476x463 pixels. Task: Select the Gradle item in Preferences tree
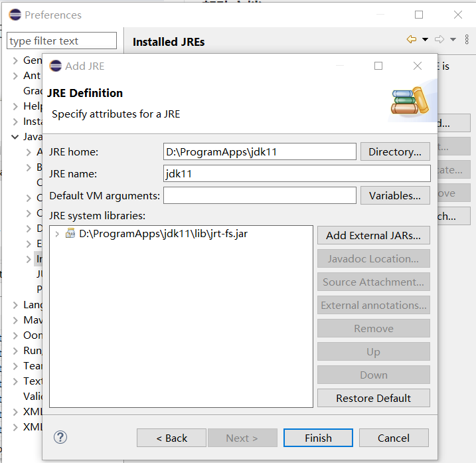[33, 90]
